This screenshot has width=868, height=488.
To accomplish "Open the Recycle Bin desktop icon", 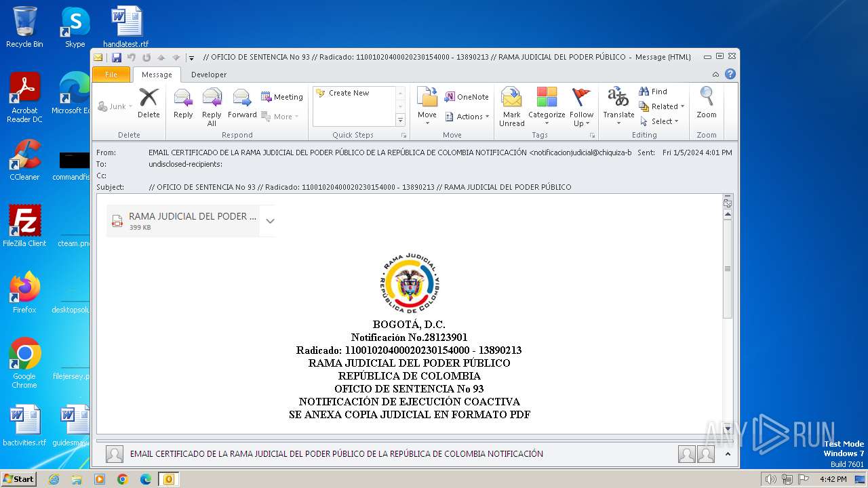I will [24, 27].
